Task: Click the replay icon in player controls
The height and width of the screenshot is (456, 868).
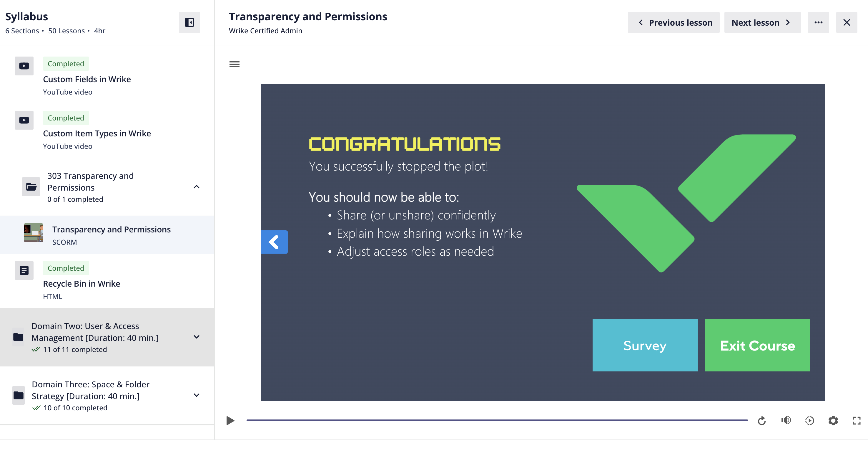Action: pyautogui.click(x=761, y=421)
